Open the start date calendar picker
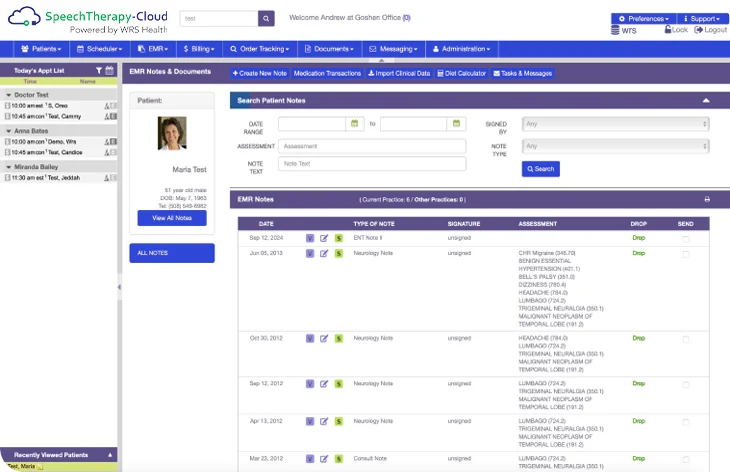Image resolution: width=730 pixels, height=472 pixels. coord(354,124)
